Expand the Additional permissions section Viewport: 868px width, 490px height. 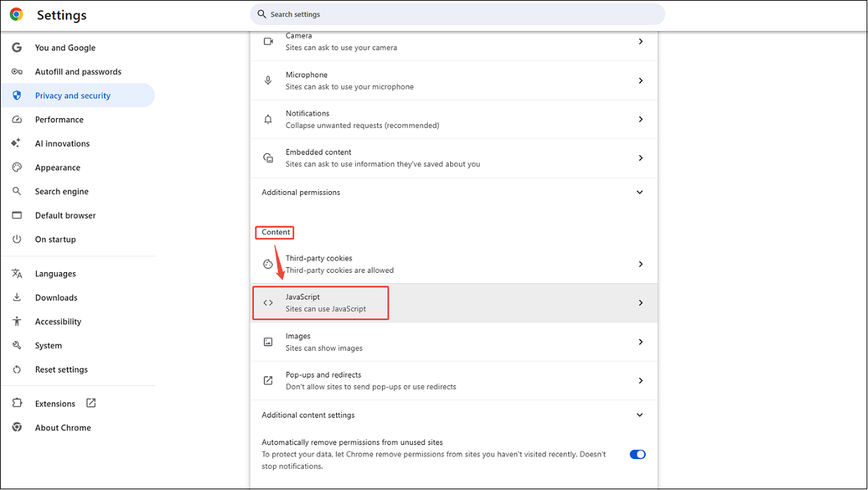[639, 191]
